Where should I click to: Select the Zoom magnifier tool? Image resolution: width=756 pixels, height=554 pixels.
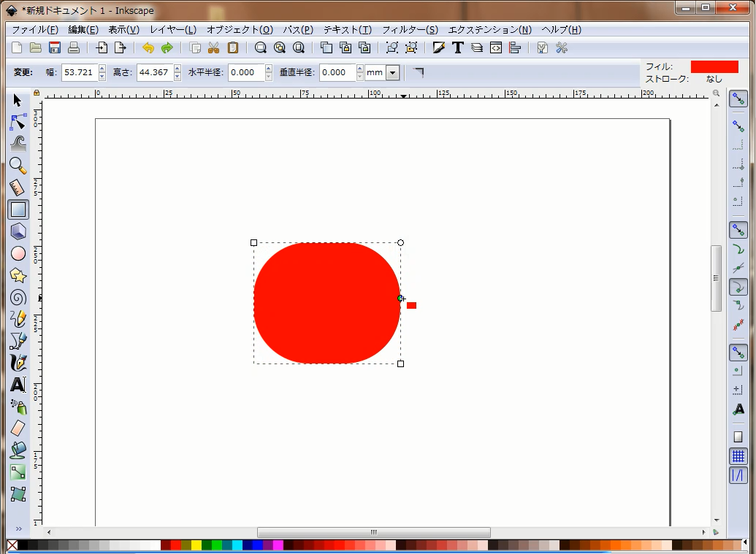[18, 166]
